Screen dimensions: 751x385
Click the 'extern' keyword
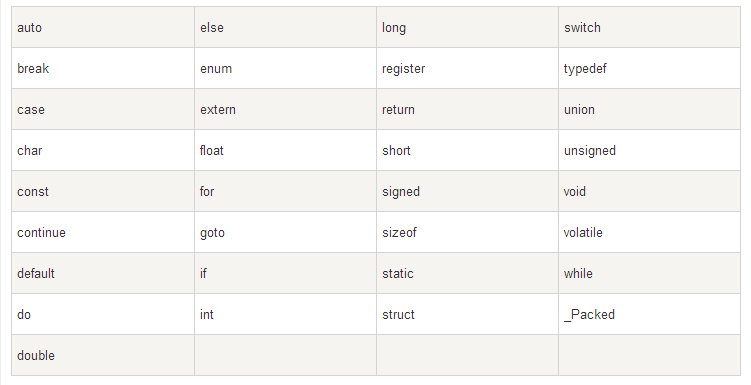(x=217, y=110)
